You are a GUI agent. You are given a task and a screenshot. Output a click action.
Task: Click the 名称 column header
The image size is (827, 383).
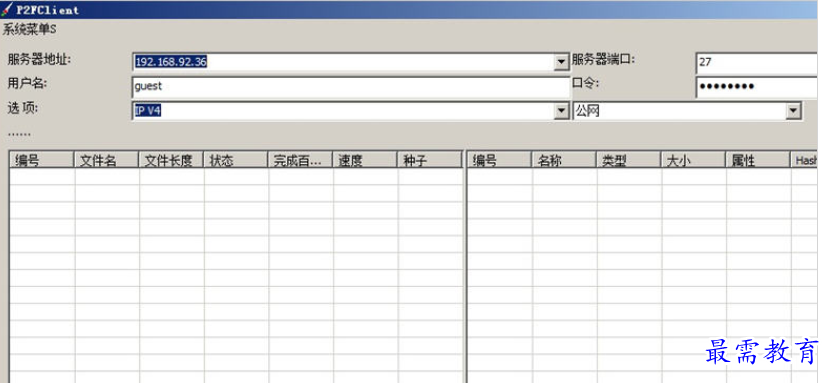coord(563,160)
